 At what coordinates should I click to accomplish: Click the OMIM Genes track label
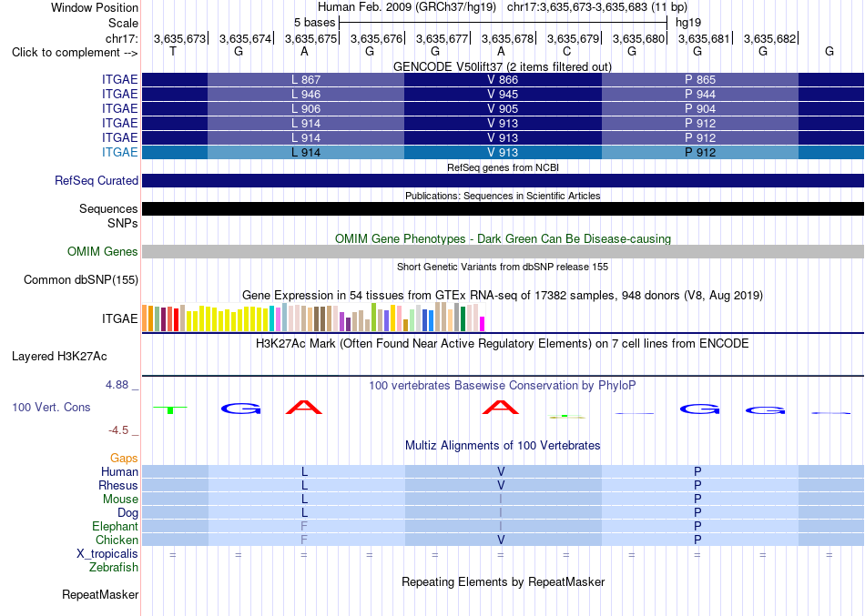click(102, 251)
